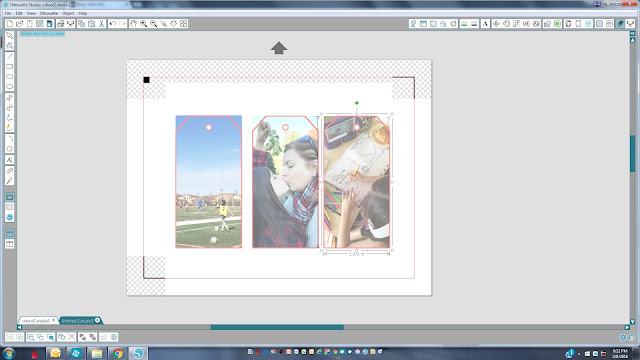Viewport: 640px width, 360px height.
Task: Open the View menu
Action: click(x=31, y=13)
